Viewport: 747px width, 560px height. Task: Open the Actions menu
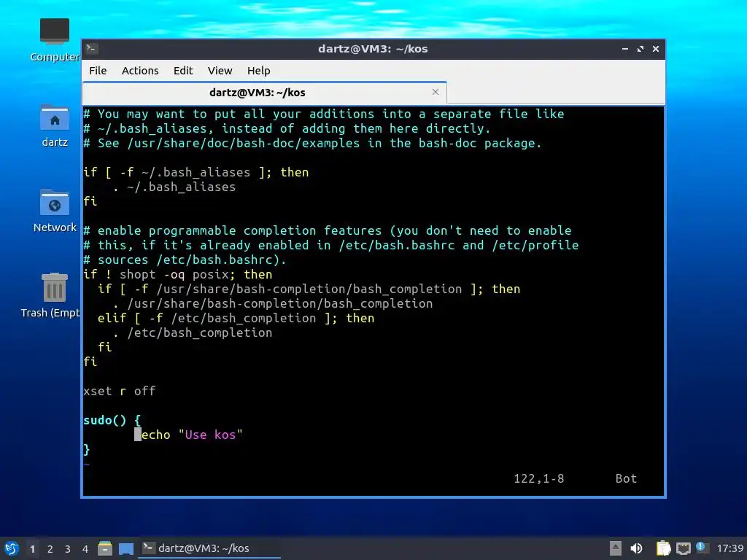click(x=140, y=71)
